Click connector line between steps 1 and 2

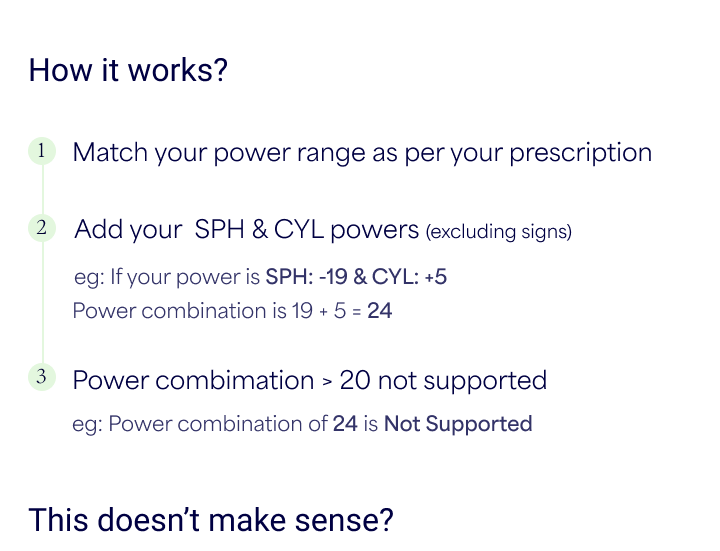coord(42,190)
